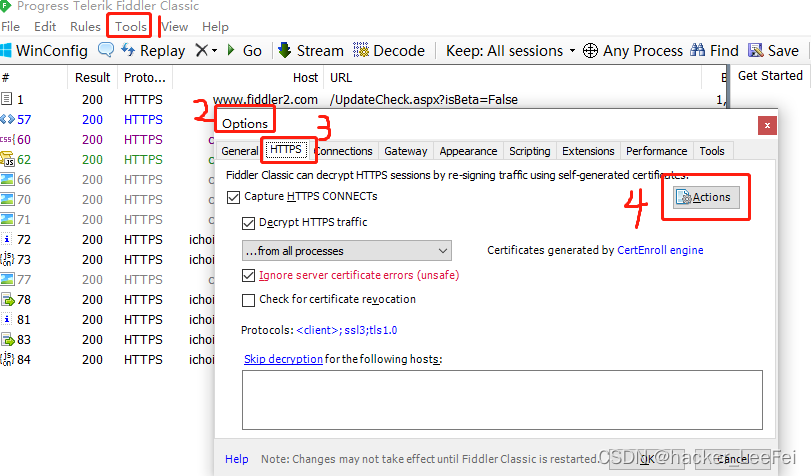Select session 73 JSON icon
The image size is (811, 476).
[x=7, y=259]
